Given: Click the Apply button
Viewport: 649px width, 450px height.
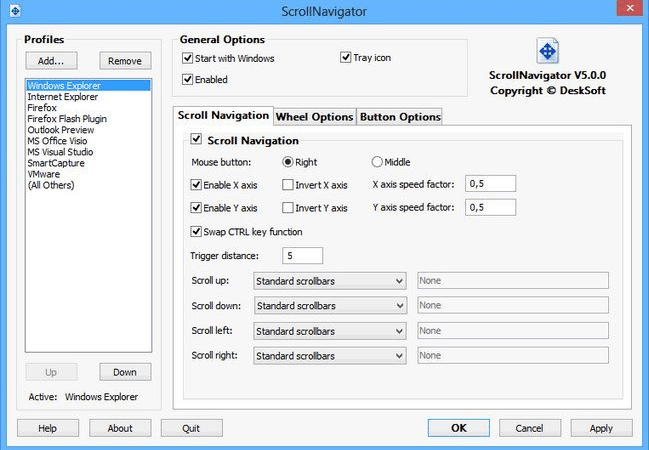Looking at the screenshot, I should (601, 428).
